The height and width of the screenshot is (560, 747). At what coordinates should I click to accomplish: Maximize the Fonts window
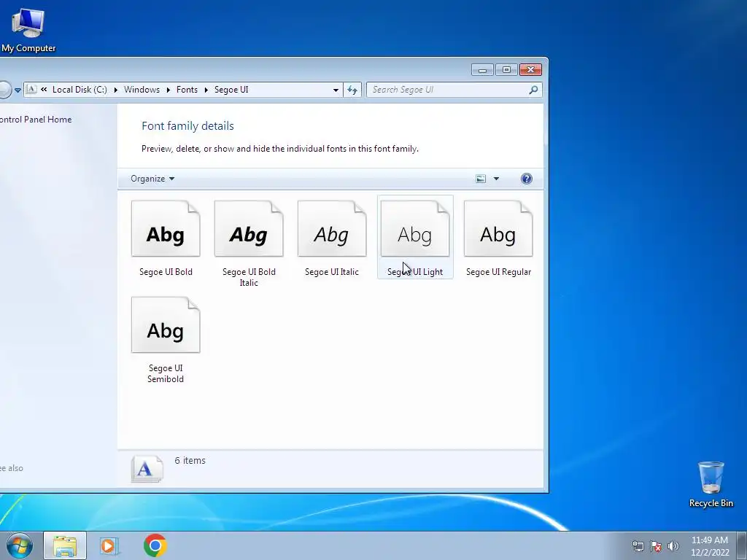pos(506,70)
